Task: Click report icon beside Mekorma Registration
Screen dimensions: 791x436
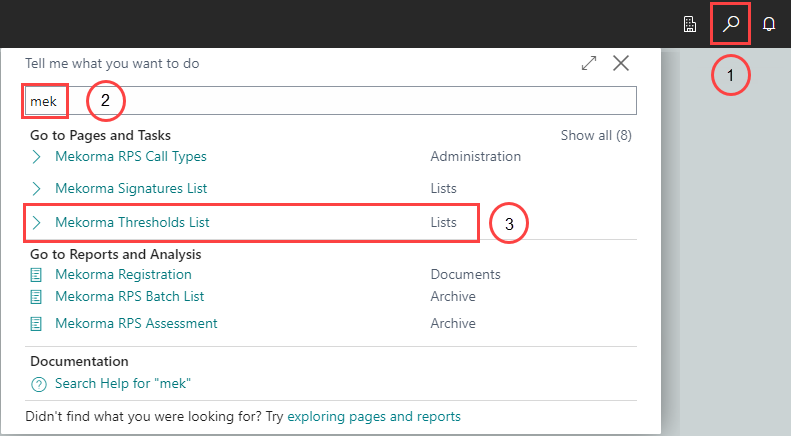Action: coord(38,274)
